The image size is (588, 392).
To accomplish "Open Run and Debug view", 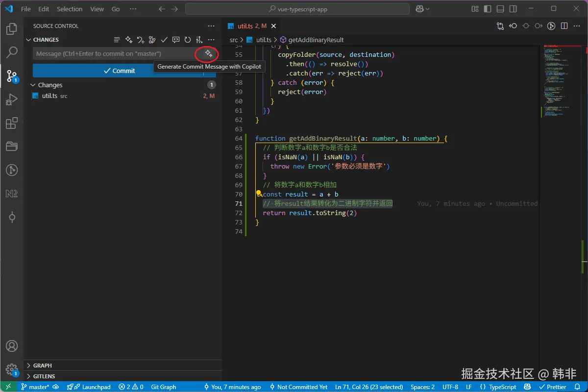I will (x=12, y=100).
